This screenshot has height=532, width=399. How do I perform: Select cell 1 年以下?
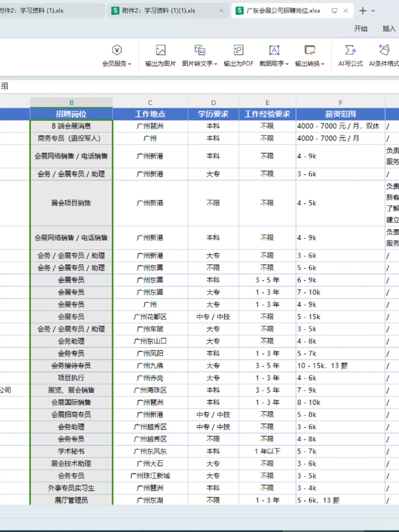pyautogui.click(x=267, y=451)
